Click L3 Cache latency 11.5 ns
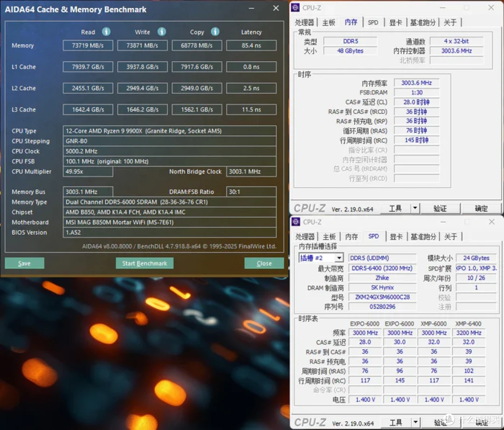This screenshot has height=430, width=504. pyautogui.click(x=252, y=109)
